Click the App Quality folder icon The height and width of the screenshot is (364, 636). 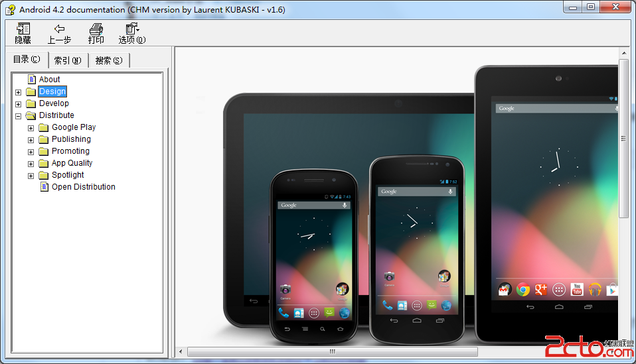[43, 163]
